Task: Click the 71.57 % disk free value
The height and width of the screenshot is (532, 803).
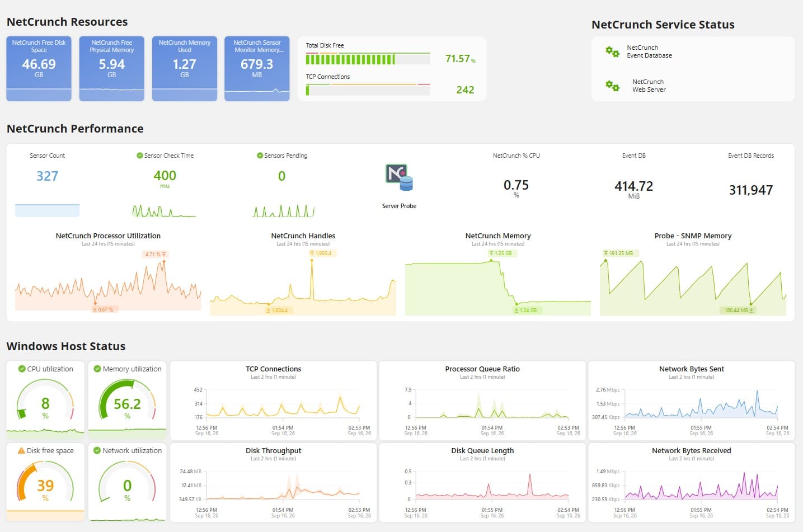Action: coord(460,59)
